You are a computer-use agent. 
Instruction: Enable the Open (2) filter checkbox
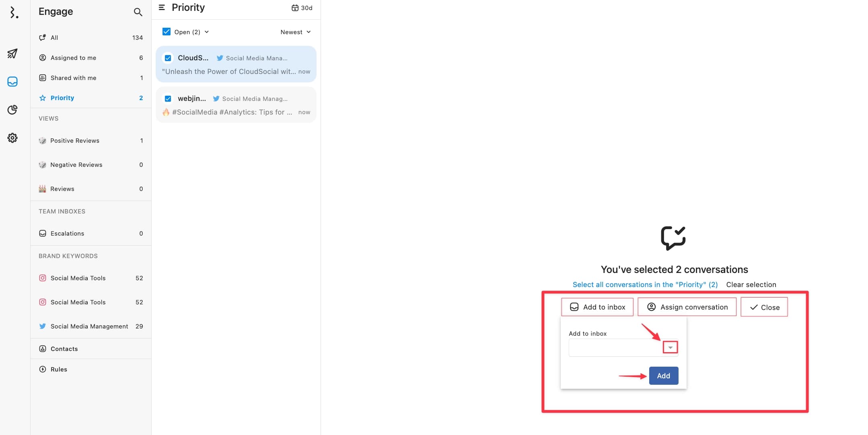(x=166, y=32)
